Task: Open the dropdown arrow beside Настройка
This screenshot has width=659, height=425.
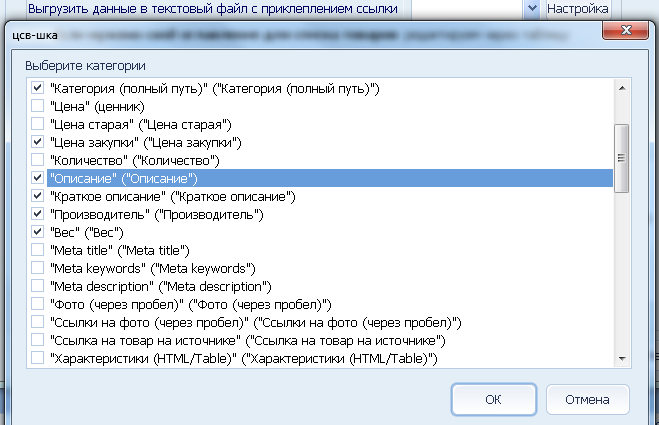Action: point(532,9)
